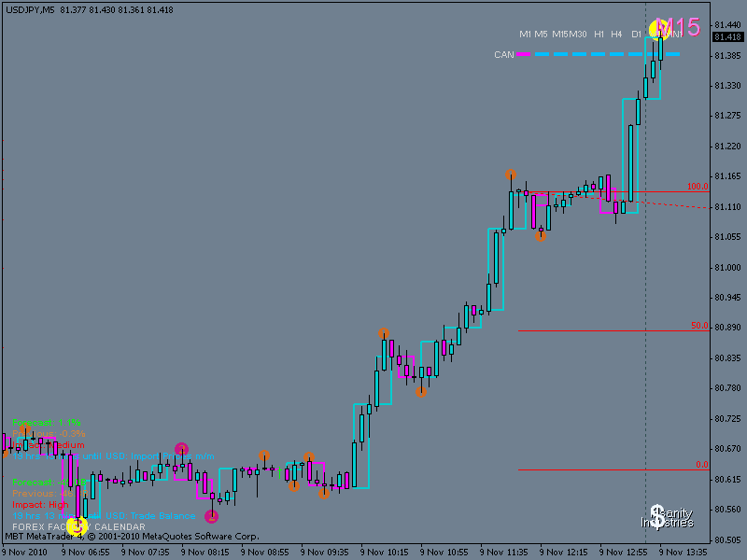Click the USDJPY,M5 chart title text
Viewport: 747px width, 560px height.
pos(30,10)
